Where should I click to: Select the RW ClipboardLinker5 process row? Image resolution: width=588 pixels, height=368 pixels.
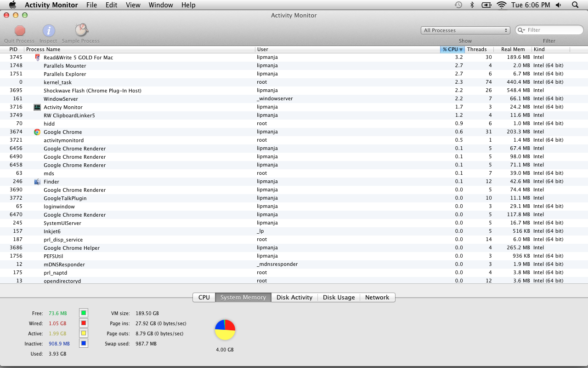tap(294, 115)
